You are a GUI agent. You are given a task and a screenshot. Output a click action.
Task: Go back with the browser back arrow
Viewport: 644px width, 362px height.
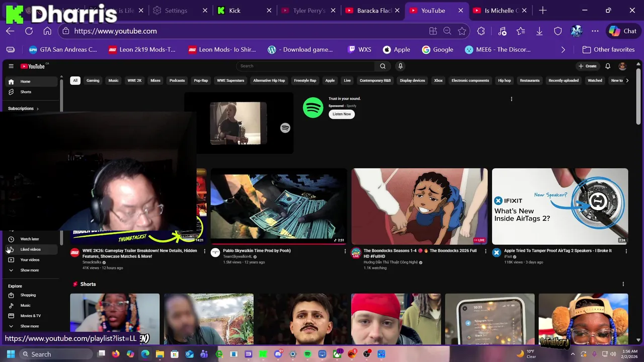coord(10,31)
